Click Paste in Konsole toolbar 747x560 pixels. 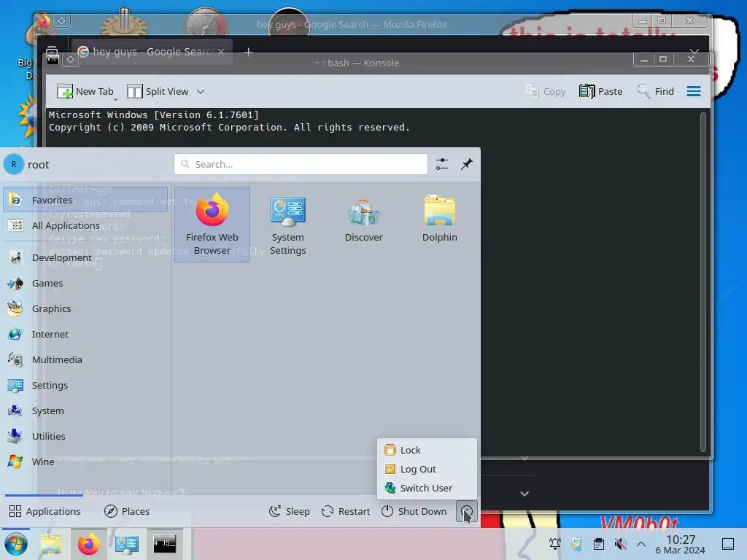[600, 91]
